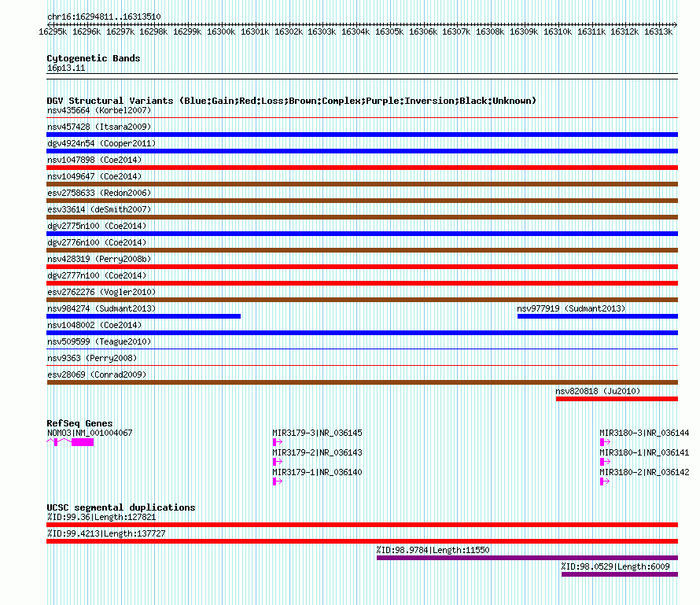This screenshot has height=605, width=700.
Task: Select the MIR3179-1 gene arrow glyph
Action: coord(277,481)
